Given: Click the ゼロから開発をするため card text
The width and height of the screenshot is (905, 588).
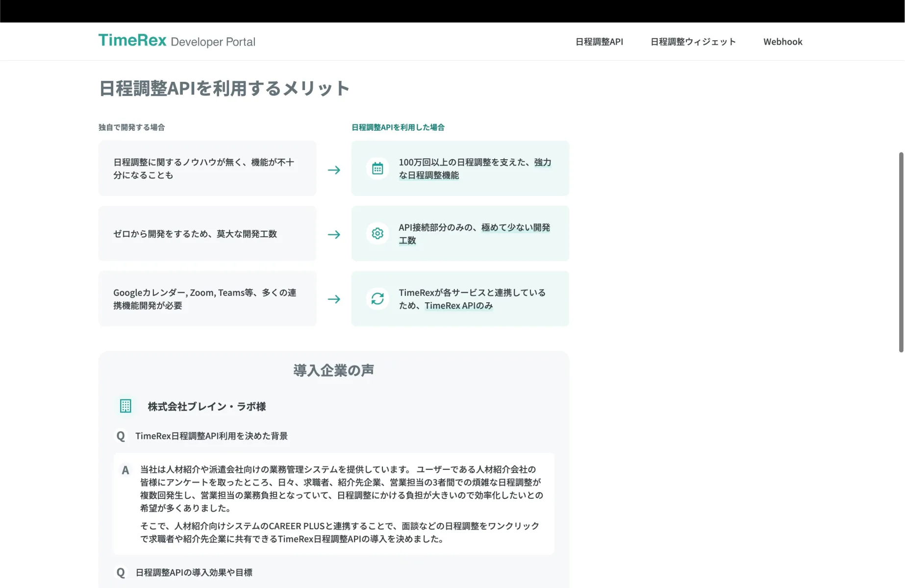Looking at the screenshot, I should click(195, 234).
